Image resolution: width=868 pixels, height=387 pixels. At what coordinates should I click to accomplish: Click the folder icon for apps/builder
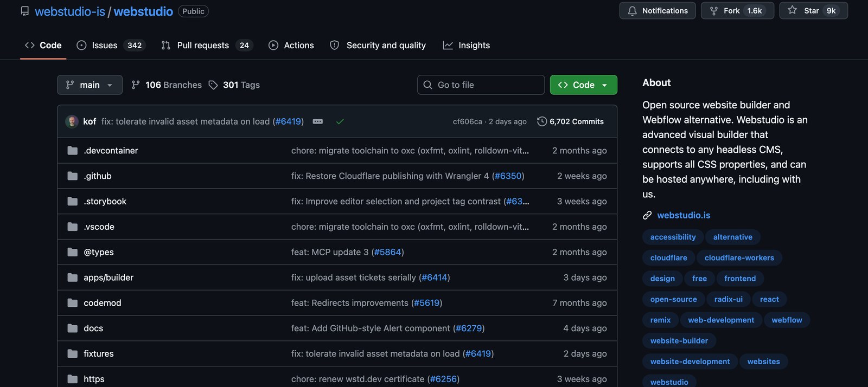coord(72,278)
